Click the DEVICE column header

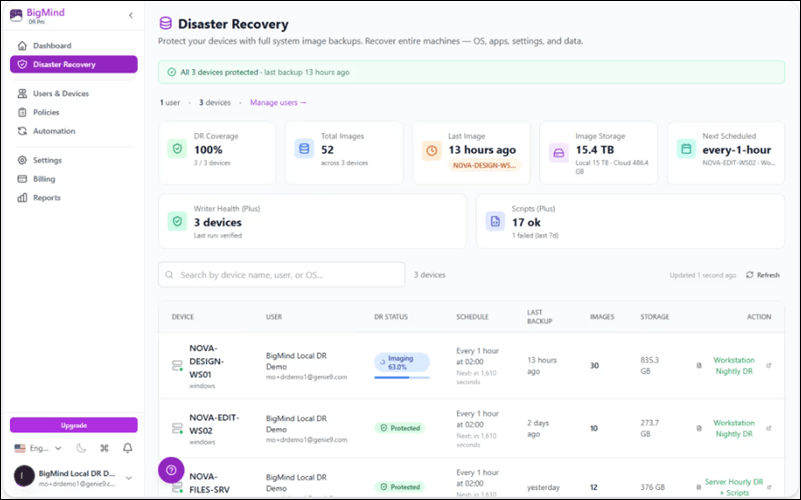[x=182, y=317]
